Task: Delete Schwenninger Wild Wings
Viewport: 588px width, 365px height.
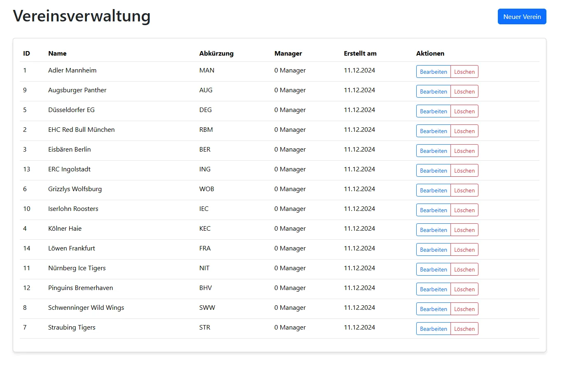Action: pos(464,309)
